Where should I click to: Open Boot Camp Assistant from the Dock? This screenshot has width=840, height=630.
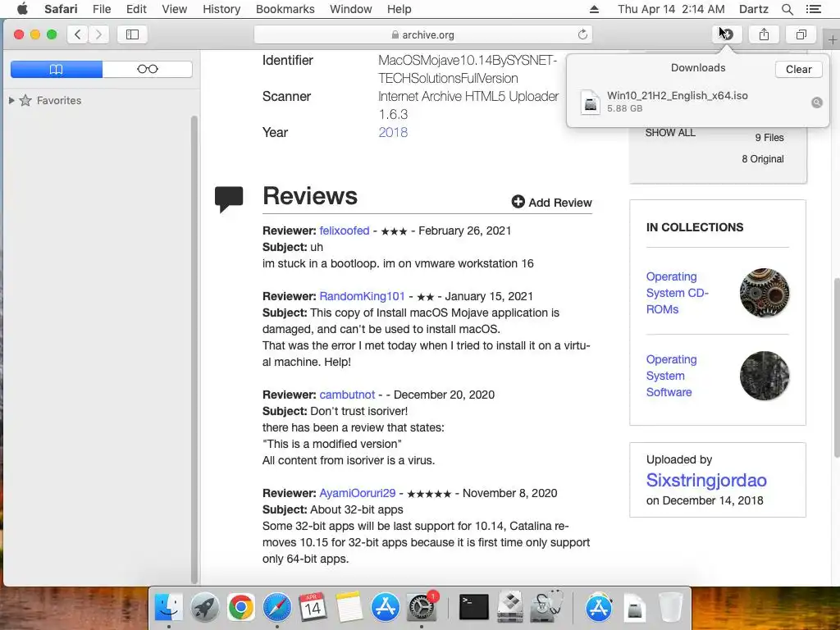pyautogui.click(x=510, y=607)
